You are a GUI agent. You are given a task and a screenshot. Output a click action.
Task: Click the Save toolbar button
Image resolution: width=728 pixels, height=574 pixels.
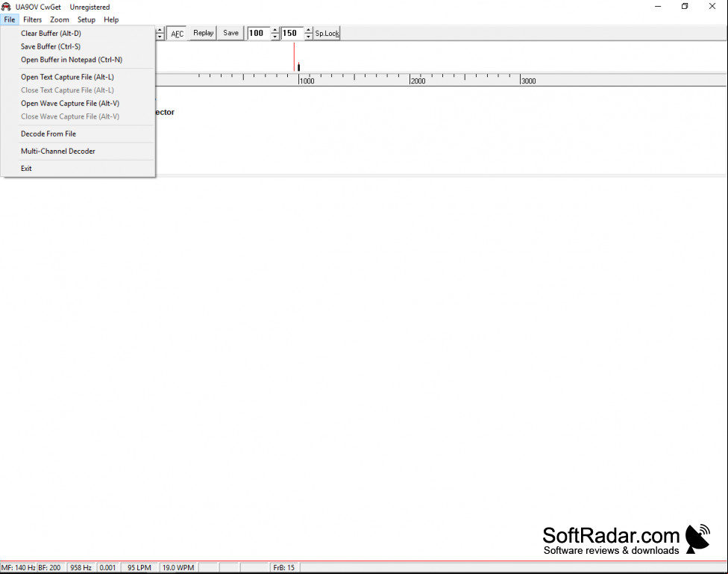(x=230, y=33)
